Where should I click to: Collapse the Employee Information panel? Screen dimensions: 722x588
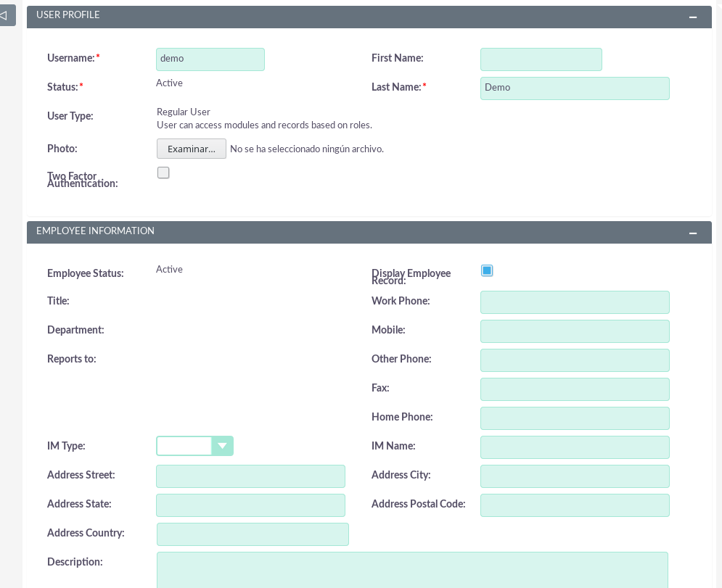(693, 233)
